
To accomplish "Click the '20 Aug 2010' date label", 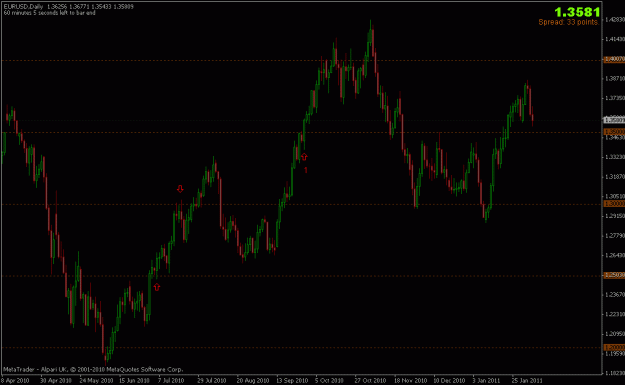I will pos(253,380).
